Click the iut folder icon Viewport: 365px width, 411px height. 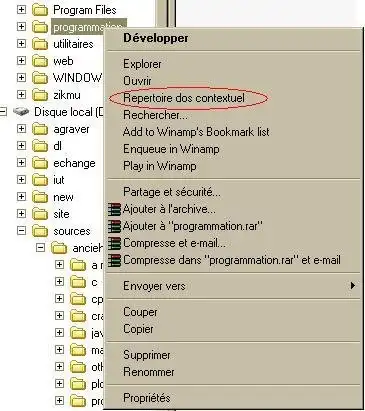point(40,180)
